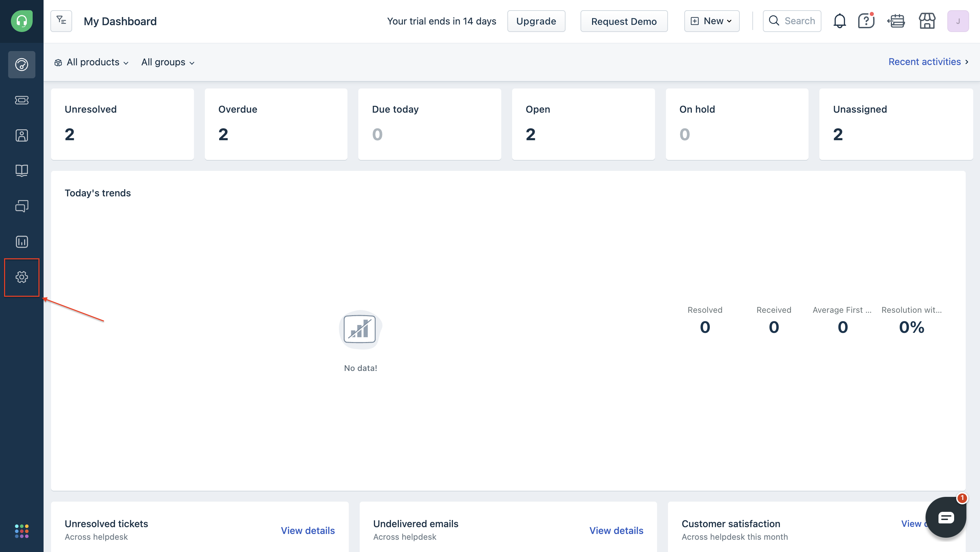Open the chat widget bubble
Screen dimensions: 980x552
[945, 517]
